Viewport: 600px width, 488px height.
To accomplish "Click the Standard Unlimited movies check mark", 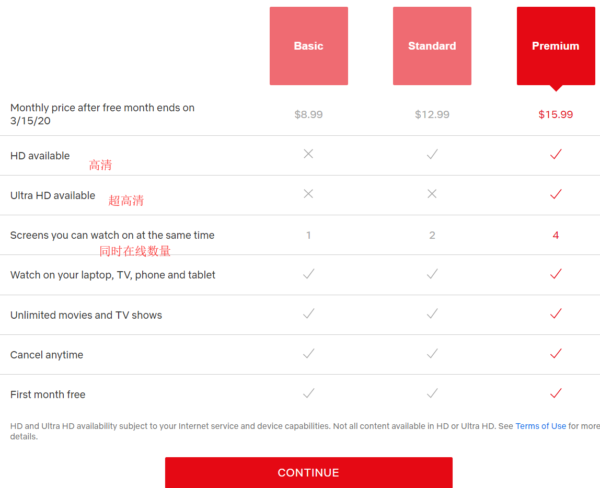I will point(432,313).
